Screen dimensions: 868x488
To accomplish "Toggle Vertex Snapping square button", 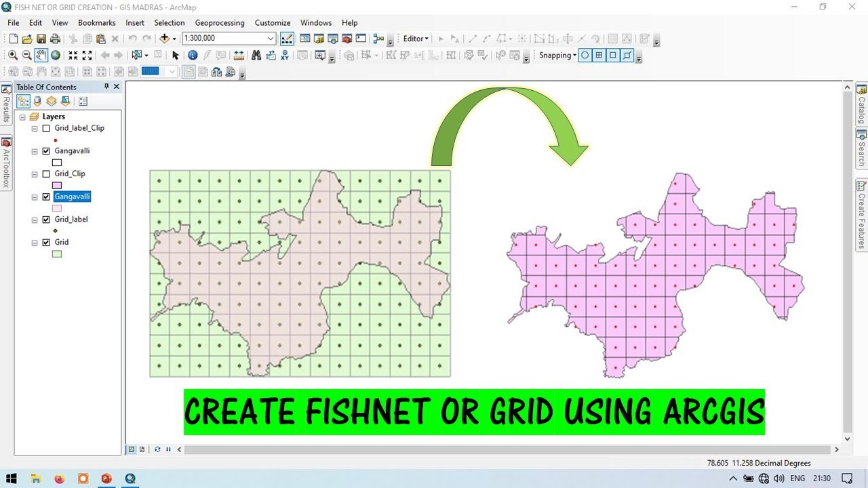I will coord(613,56).
